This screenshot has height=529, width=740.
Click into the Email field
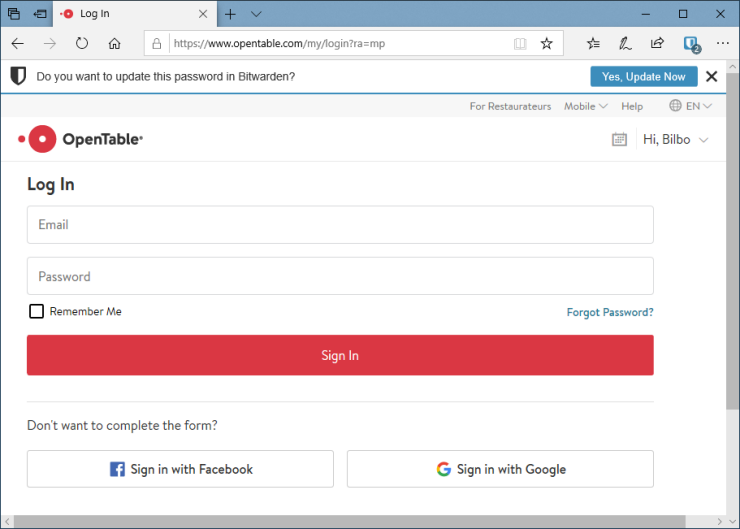tap(340, 225)
